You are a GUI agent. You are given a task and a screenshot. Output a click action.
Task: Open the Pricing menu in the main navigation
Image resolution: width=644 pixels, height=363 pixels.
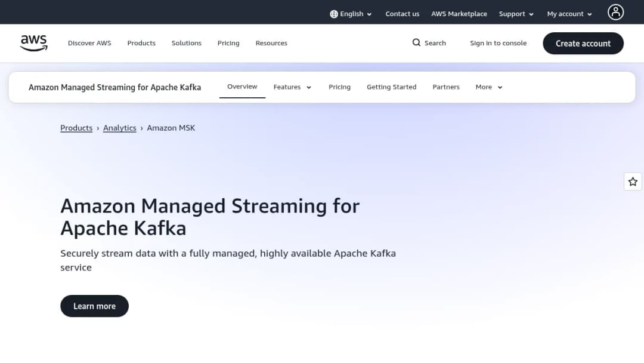[x=228, y=43]
